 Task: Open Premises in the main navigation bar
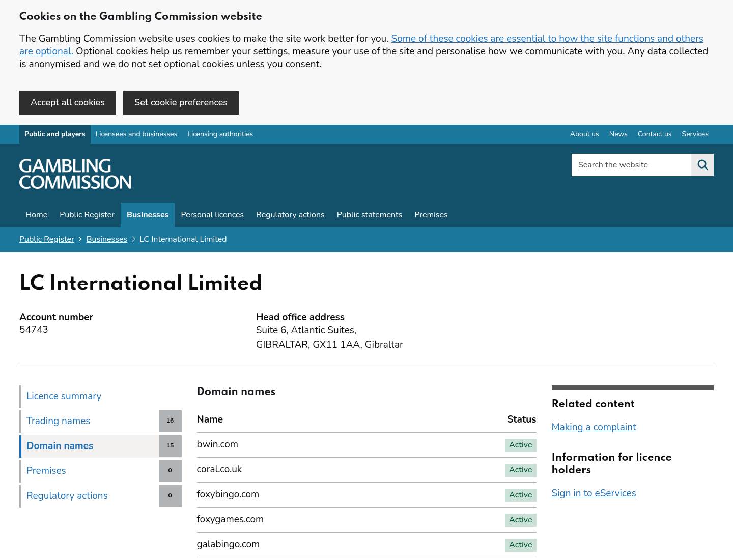431,215
